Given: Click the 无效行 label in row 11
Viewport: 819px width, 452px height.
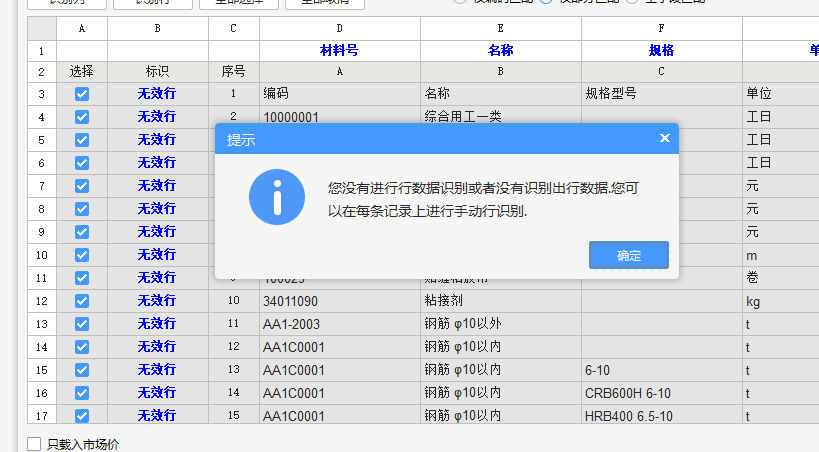Looking at the screenshot, I should pyautogui.click(x=157, y=277).
